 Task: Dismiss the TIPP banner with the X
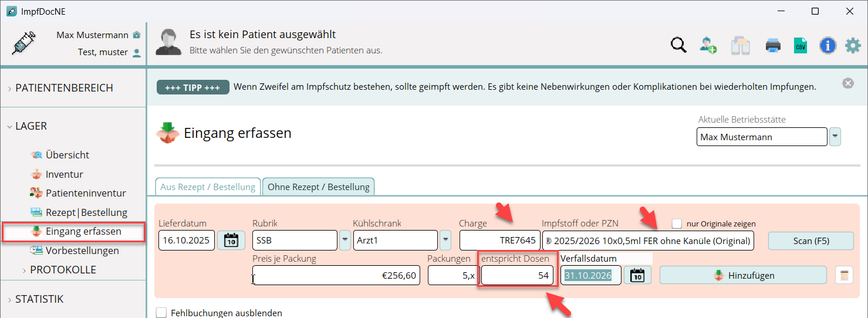click(847, 83)
